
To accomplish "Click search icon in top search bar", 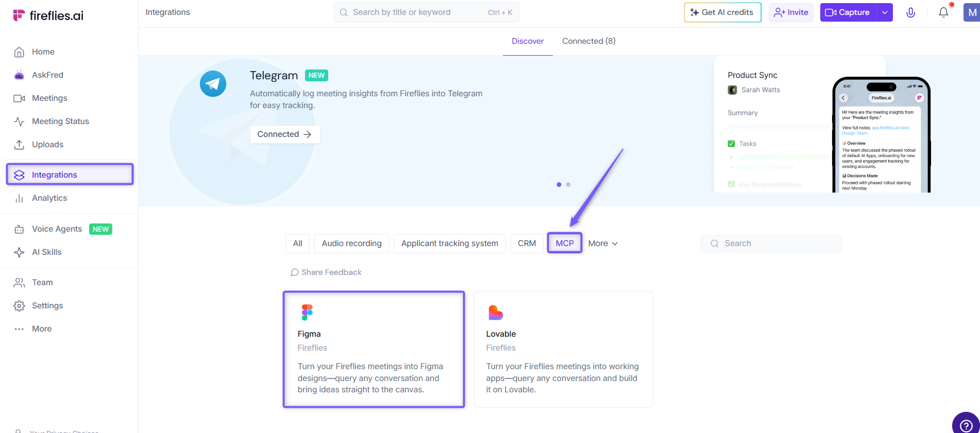I will pos(344,12).
